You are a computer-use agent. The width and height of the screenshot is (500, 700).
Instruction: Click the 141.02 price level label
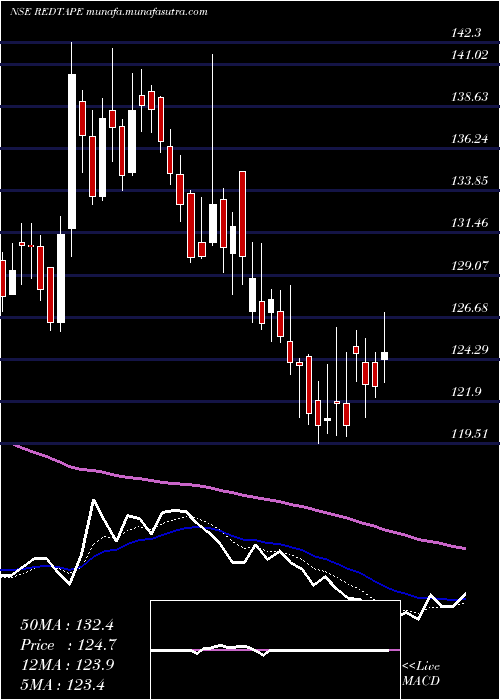[472, 55]
